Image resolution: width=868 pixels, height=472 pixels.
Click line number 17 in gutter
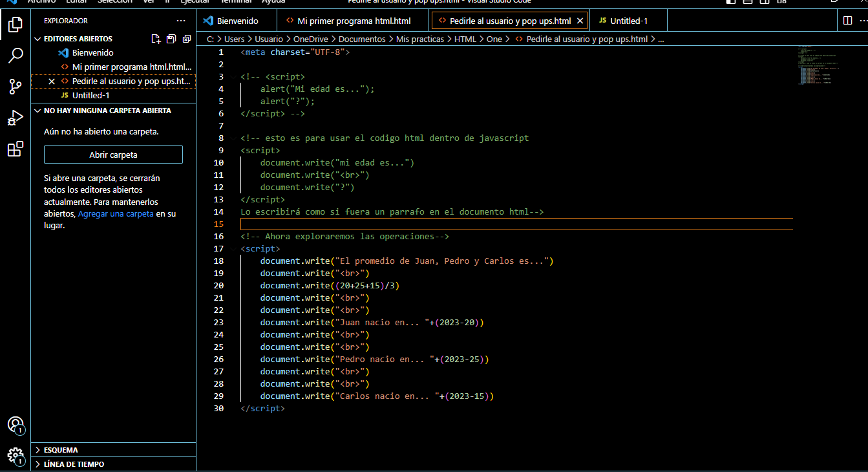tap(218, 249)
